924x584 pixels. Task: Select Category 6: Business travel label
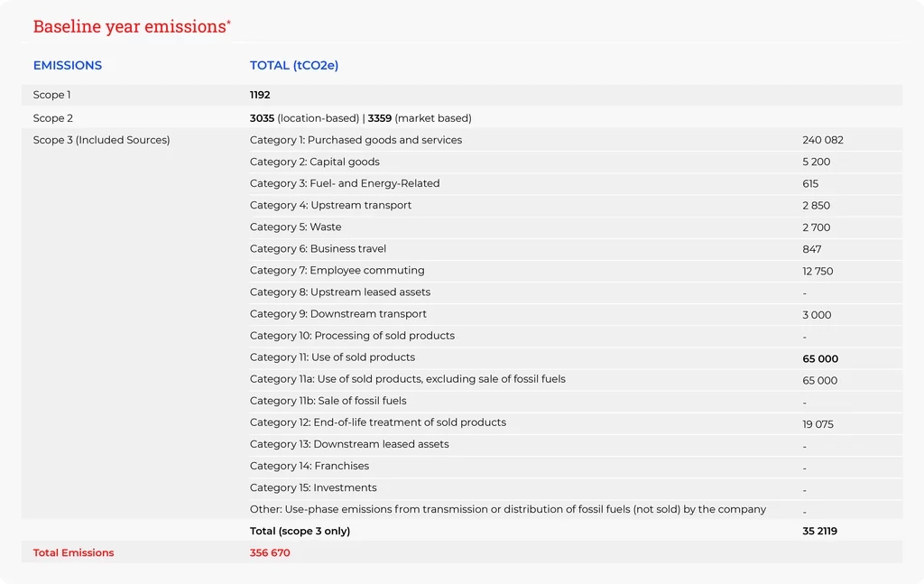[x=318, y=249]
